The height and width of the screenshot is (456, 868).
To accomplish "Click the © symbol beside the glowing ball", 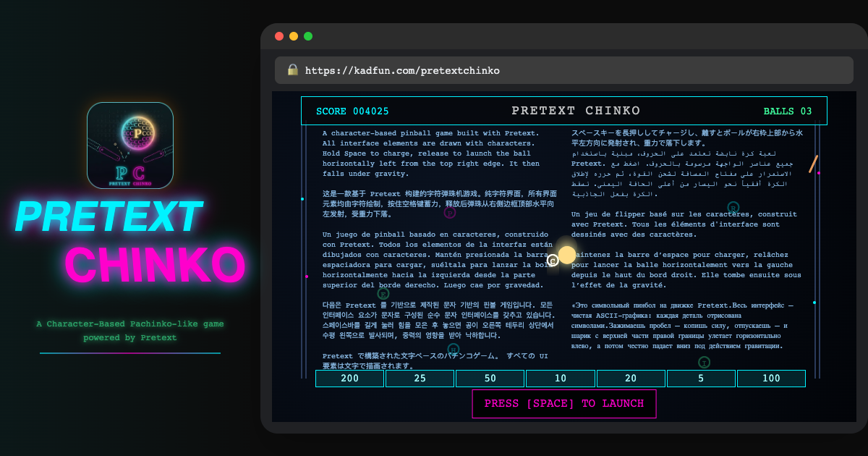I will click(x=551, y=258).
